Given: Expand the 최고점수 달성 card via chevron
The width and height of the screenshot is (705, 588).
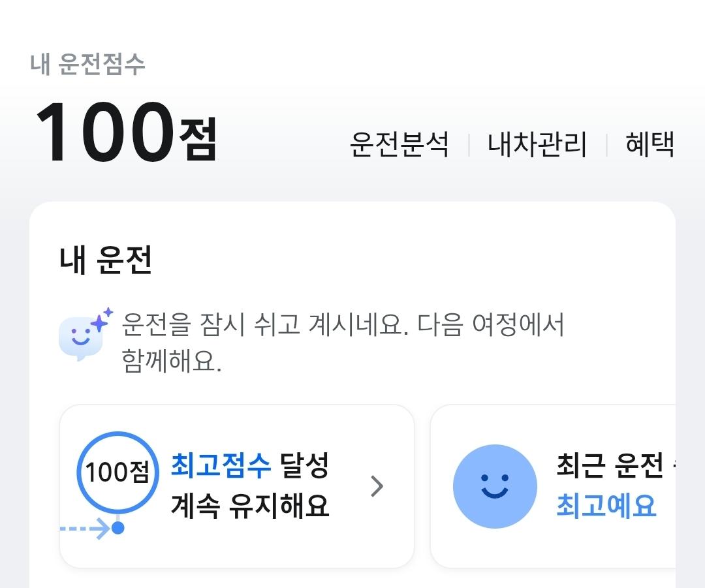Looking at the screenshot, I should [x=375, y=486].
